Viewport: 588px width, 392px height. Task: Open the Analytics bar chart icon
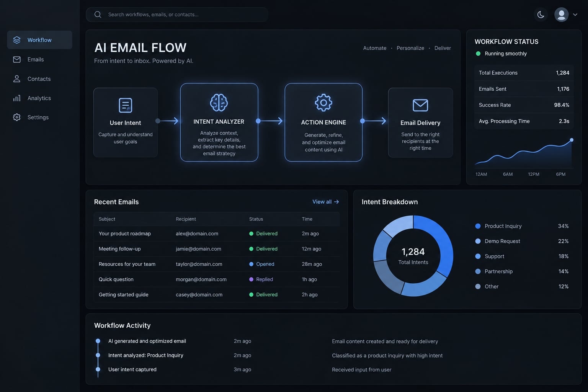click(x=17, y=98)
